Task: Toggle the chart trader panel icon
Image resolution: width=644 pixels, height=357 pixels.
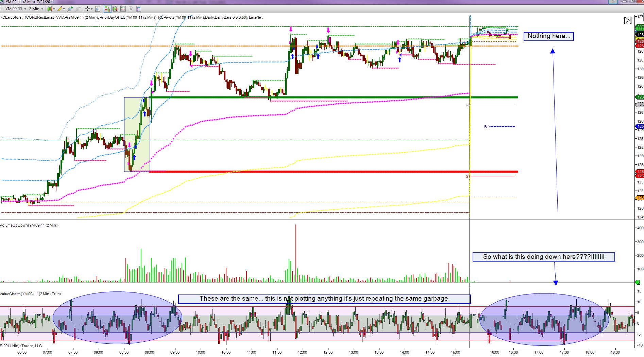Action: [x=107, y=9]
